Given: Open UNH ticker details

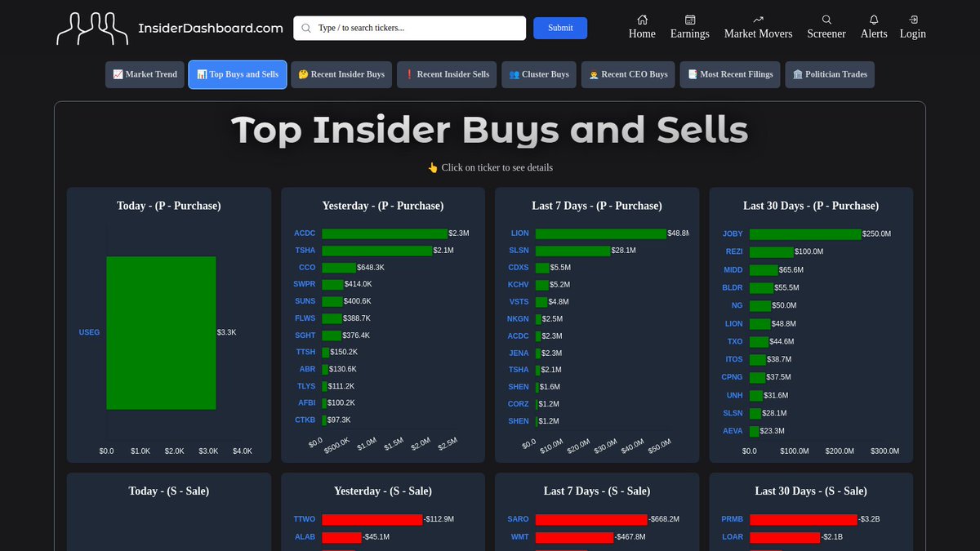Looking at the screenshot, I should (735, 395).
